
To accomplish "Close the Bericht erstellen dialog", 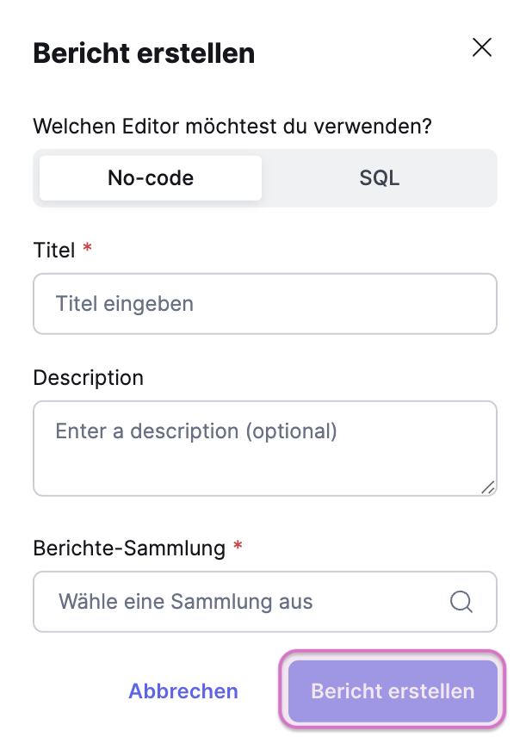I will [482, 47].
